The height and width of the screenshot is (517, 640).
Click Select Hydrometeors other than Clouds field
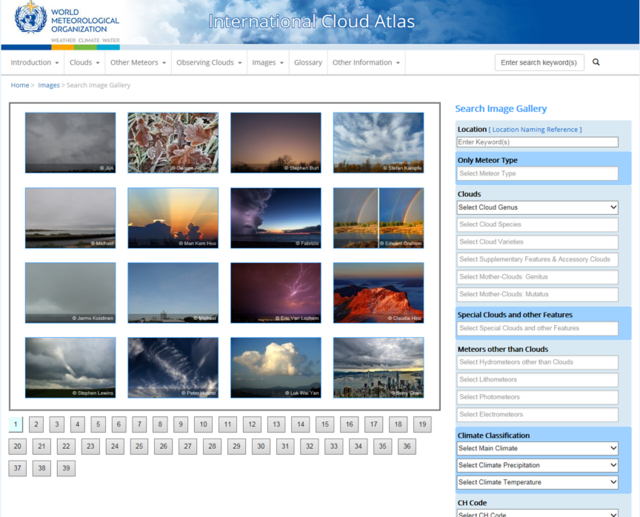pos(537,362)
